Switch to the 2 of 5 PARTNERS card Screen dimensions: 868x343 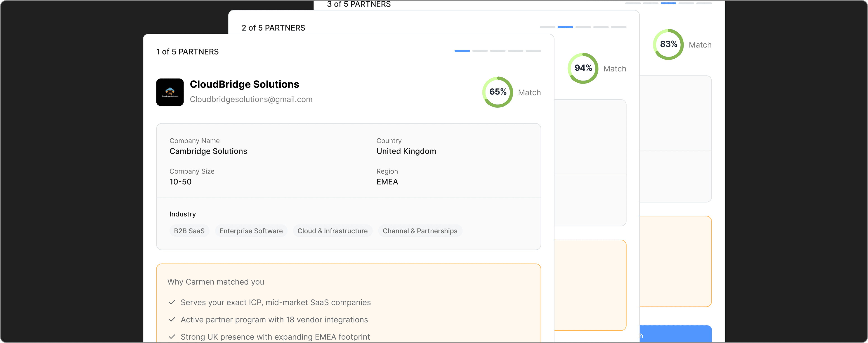click(x=274, y=28)
